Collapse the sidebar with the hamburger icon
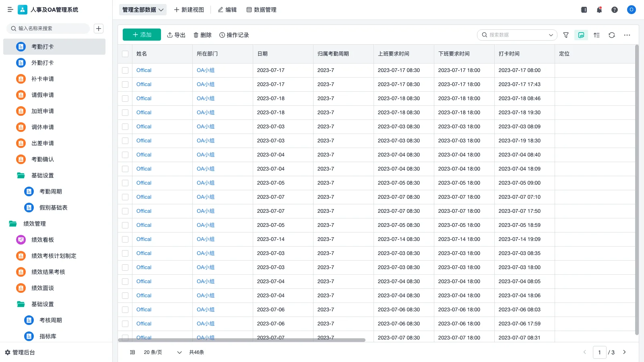 pyautogui.click(x=10, y=10)
